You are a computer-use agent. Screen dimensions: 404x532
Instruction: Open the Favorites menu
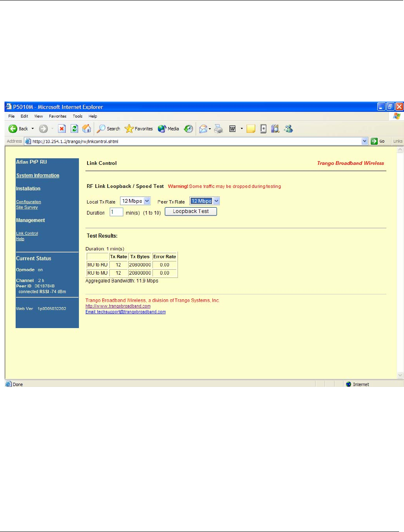[58, 116]
